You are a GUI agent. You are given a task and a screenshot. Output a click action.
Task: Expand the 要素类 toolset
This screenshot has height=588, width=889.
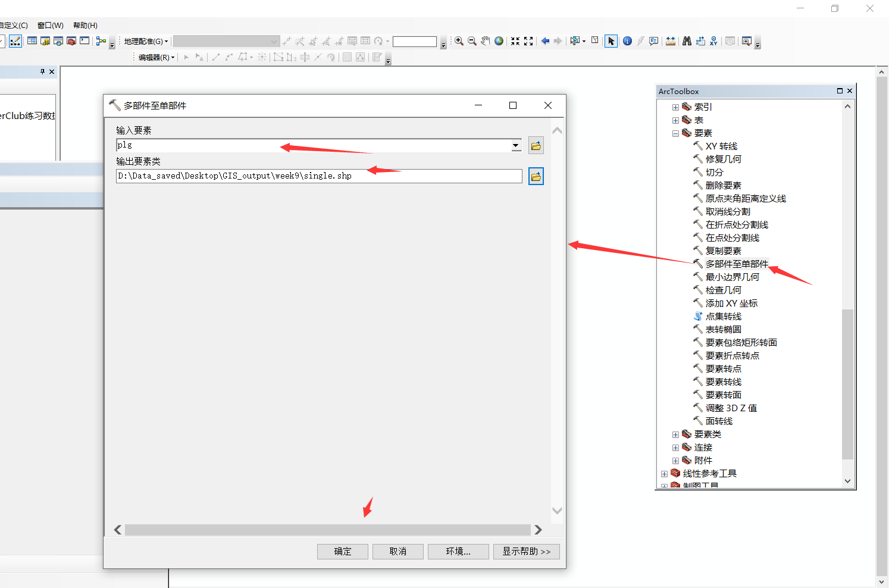[675, 434]
